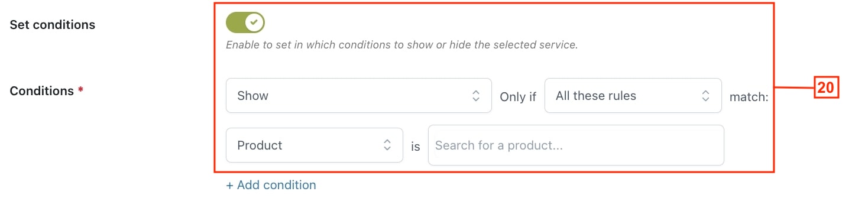Toggle the Set conditions switch off
868x214 pixels.
pos(245,22)
